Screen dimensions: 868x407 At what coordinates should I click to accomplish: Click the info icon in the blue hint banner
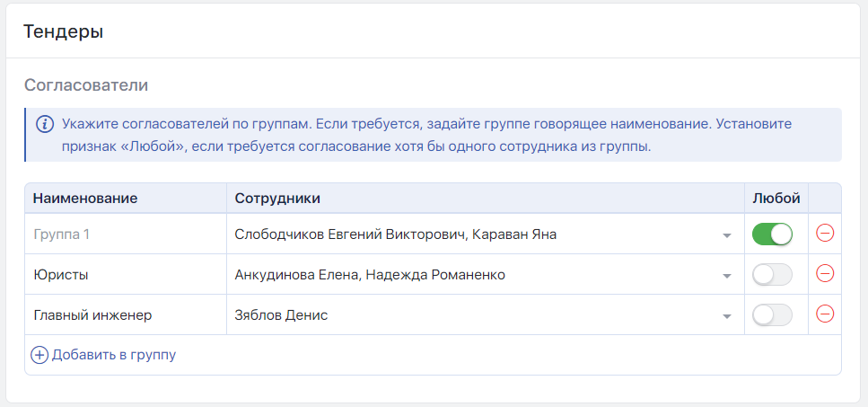[x=44, y=124]
